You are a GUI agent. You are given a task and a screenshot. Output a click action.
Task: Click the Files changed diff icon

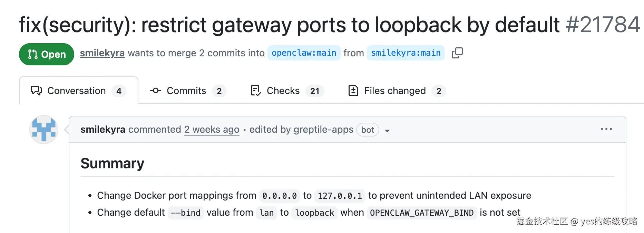click(x=353, y=91)
